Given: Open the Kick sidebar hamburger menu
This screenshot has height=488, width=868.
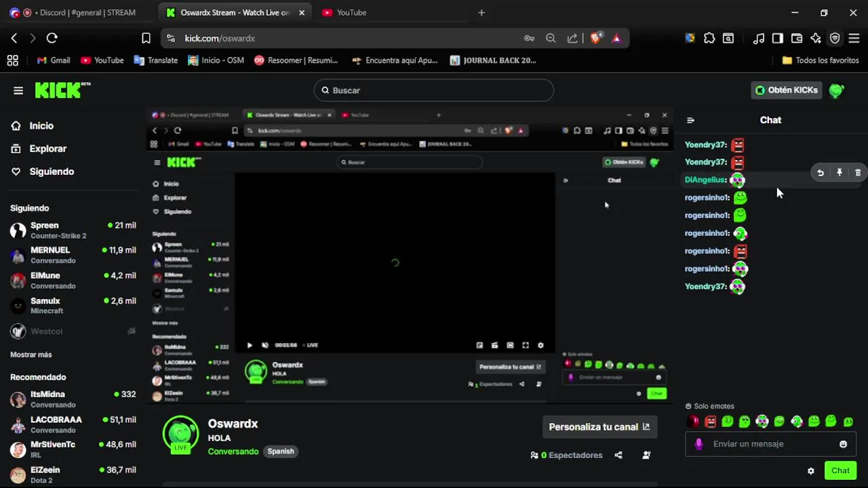Looking at the screenshot, I should coord(18,90).
